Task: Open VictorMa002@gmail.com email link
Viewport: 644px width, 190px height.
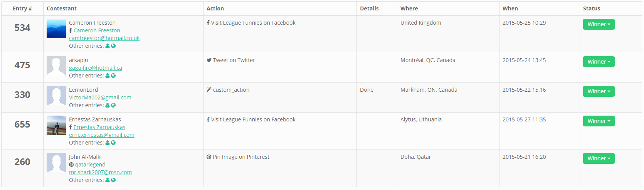Action: 100,98
